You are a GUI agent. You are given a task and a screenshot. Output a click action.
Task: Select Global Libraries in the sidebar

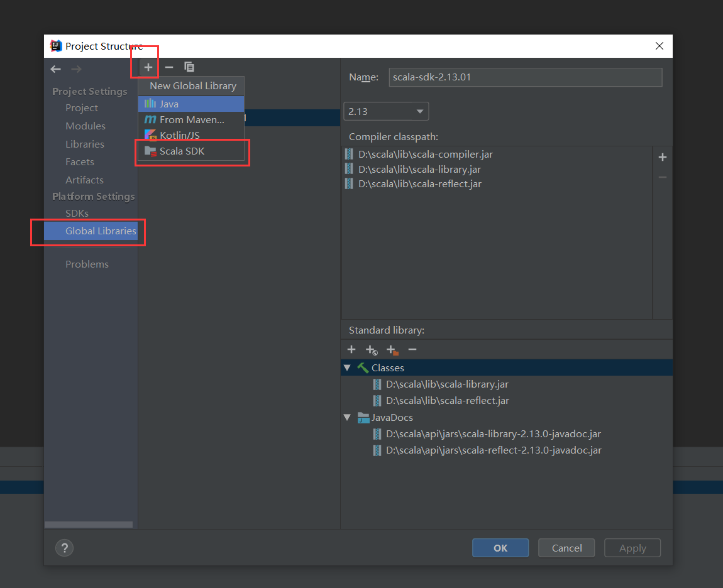click(91, 231)
